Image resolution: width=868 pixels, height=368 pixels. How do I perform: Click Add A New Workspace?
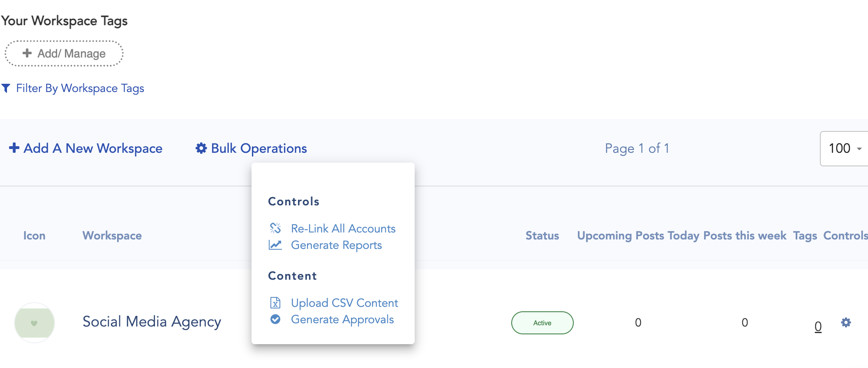pyautogui.click(x=93, y=148)
